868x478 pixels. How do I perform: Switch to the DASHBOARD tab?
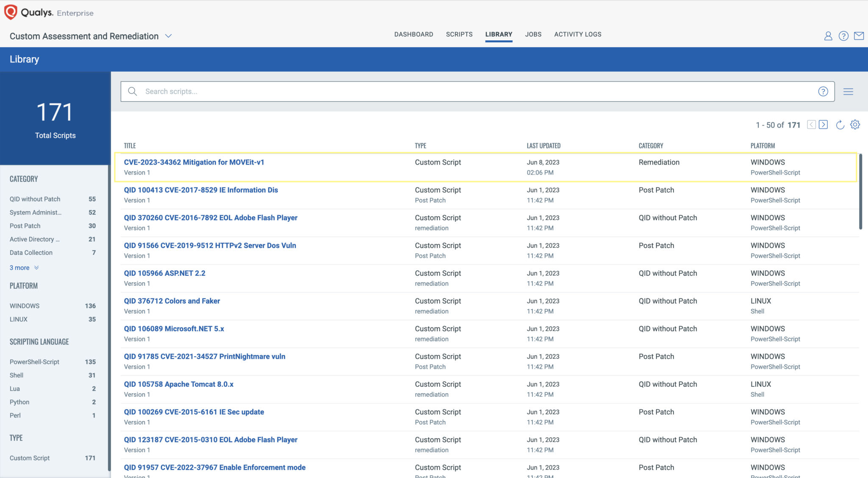[x=413, y=34]
